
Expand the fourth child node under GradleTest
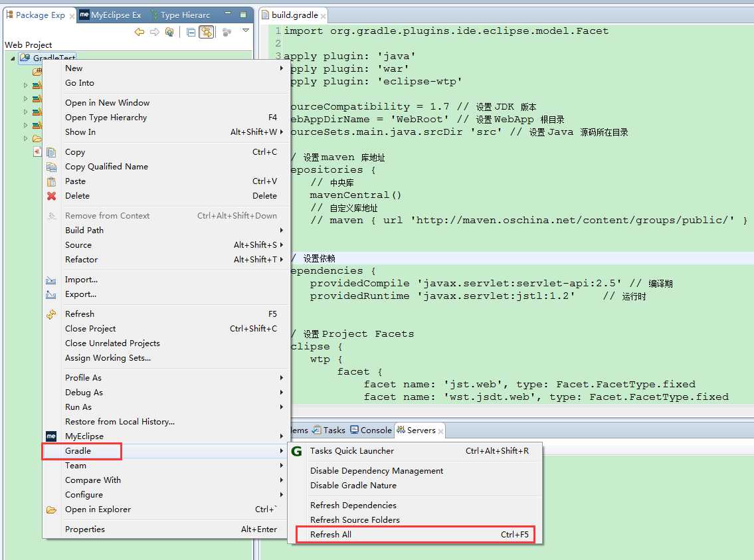[25, 125]
